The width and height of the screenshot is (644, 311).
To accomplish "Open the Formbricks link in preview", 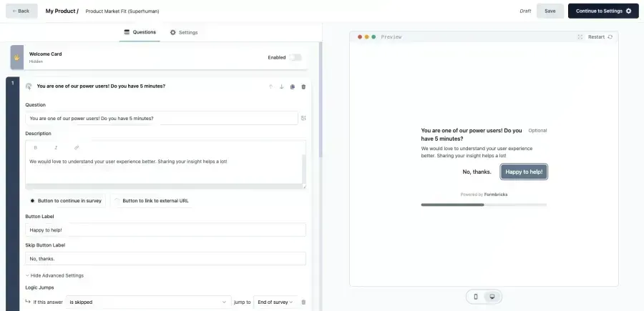I will (496, 194).
